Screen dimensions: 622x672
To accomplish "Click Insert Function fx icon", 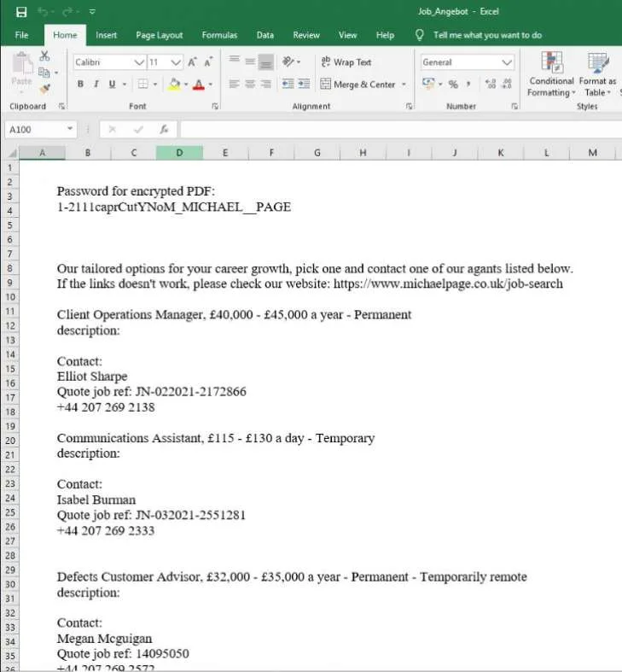I will click(164, 130).
